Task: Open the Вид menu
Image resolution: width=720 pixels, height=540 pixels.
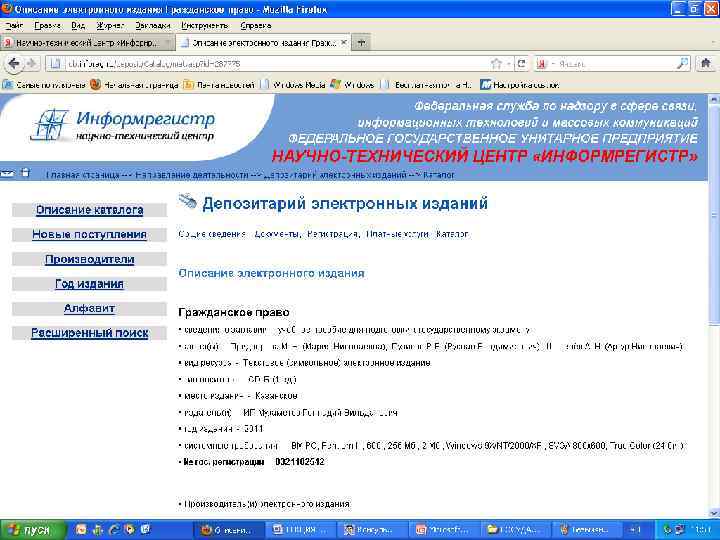Action: [78, 26]
